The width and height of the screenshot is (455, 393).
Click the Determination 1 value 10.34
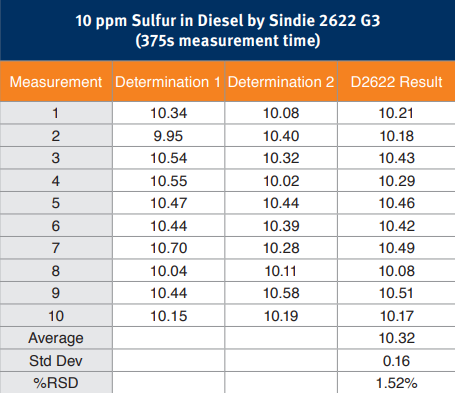tap(169, 113)
